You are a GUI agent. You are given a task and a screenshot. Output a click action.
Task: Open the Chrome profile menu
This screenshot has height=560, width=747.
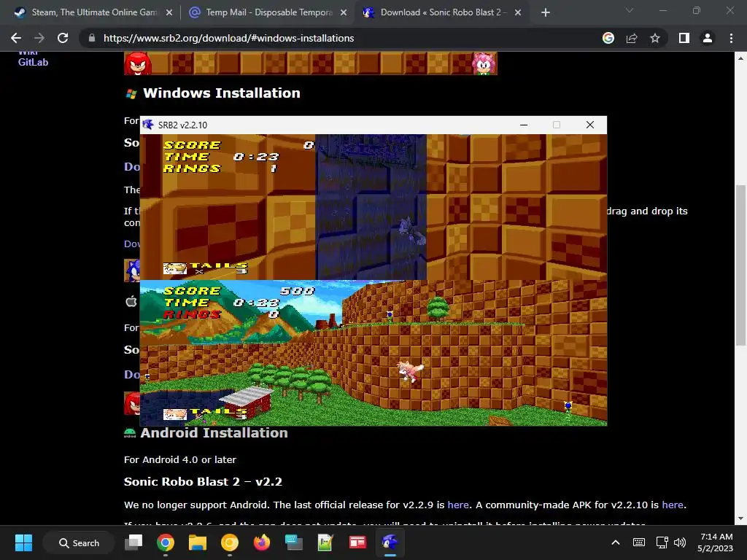click(708, 38)
